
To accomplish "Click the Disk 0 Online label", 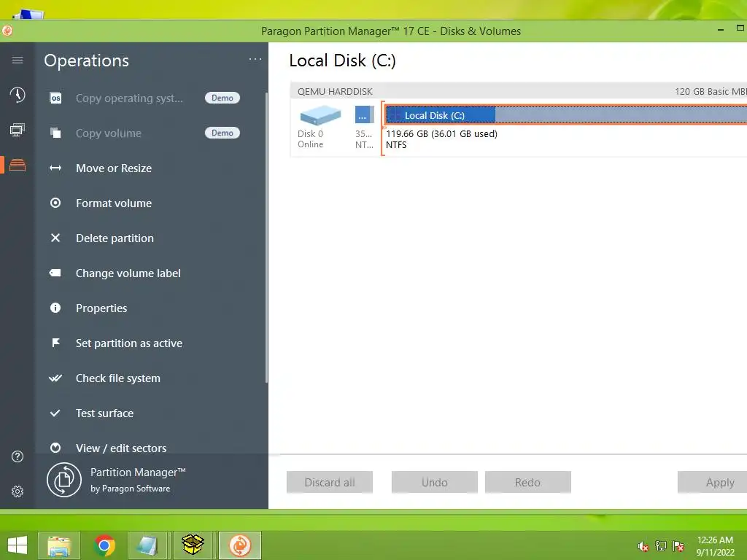I will tap(311, 139).
